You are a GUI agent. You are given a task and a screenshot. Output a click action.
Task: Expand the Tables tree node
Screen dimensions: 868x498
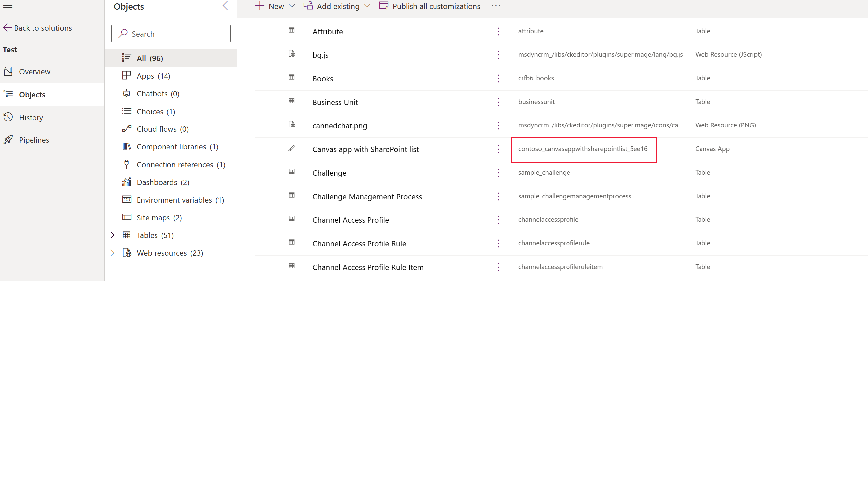(113, 235)
